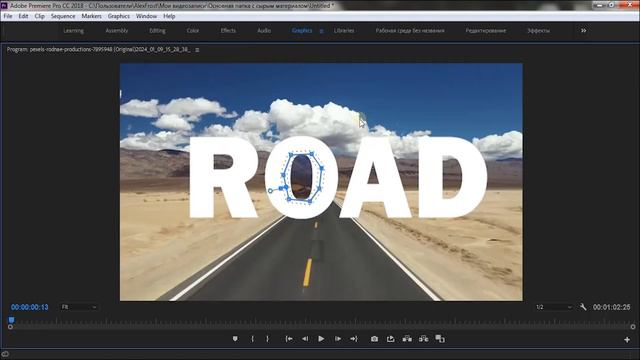Open the Edit menu

(x=23, y=16)
